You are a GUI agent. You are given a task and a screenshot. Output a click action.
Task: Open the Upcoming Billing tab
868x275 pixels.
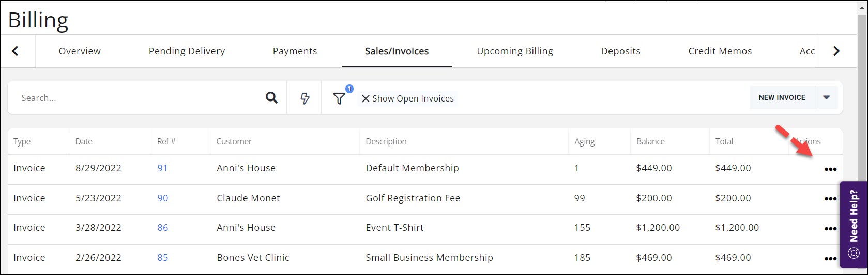click(x=514, y=51)
